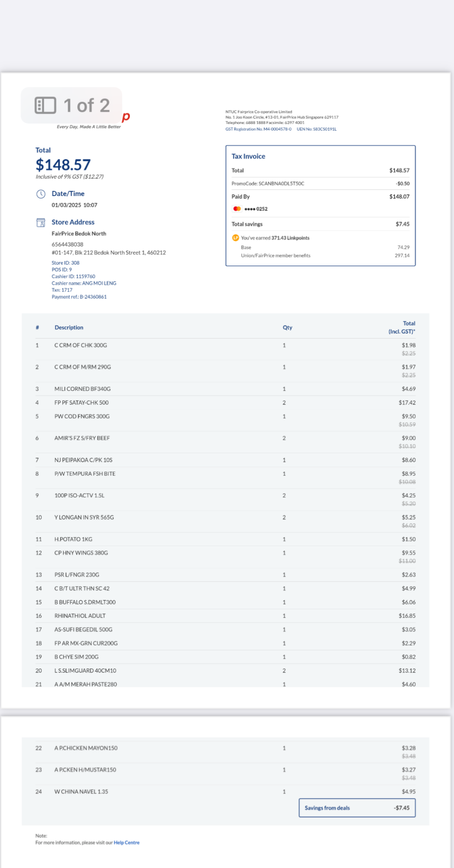Select the Txn: 1717 line
The height and width of the screenshot is (868, 454).
coord(62,290)
